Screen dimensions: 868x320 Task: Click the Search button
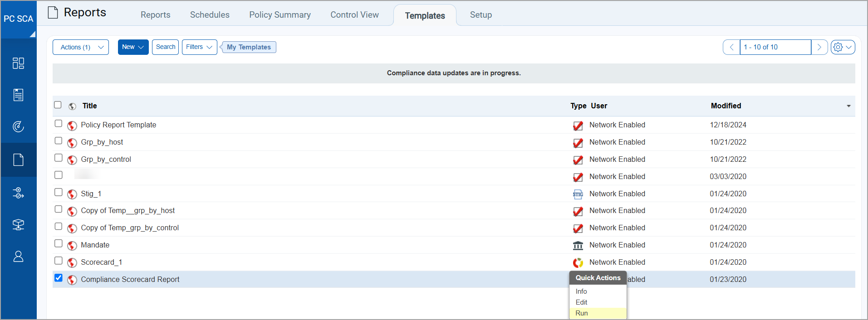[166, 47]
